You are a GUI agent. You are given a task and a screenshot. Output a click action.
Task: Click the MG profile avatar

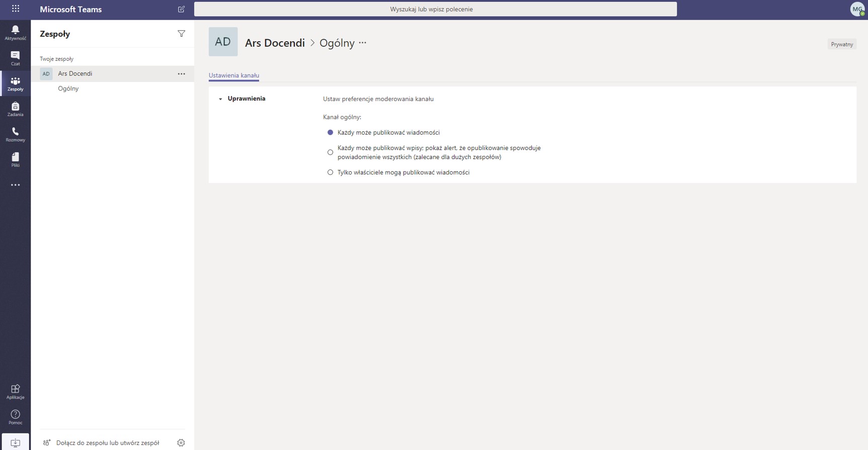[x=857, y=9]
